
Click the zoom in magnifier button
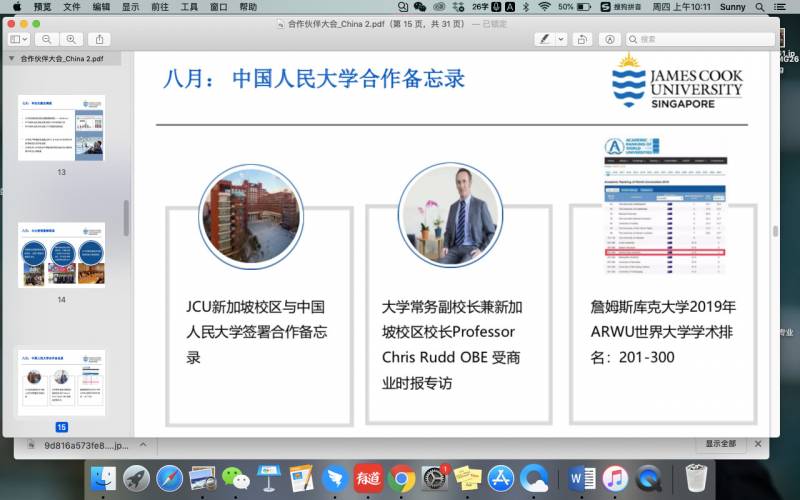click(71, 39)
